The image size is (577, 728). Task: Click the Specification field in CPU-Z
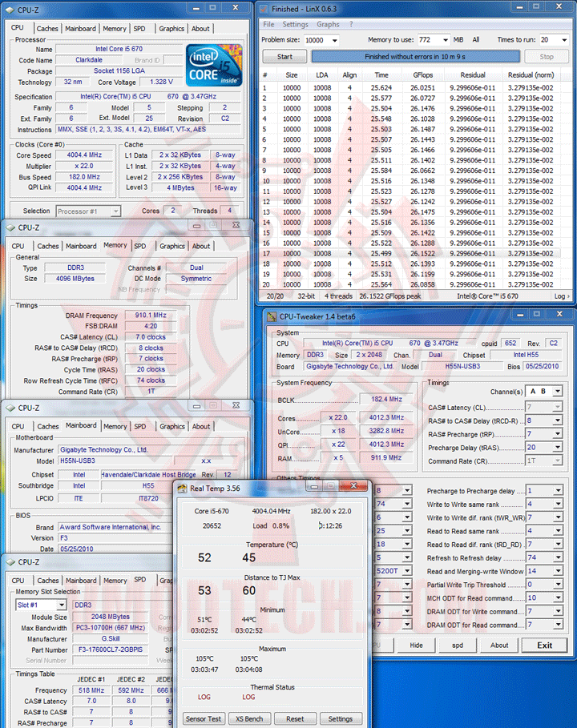click(148, 97)
